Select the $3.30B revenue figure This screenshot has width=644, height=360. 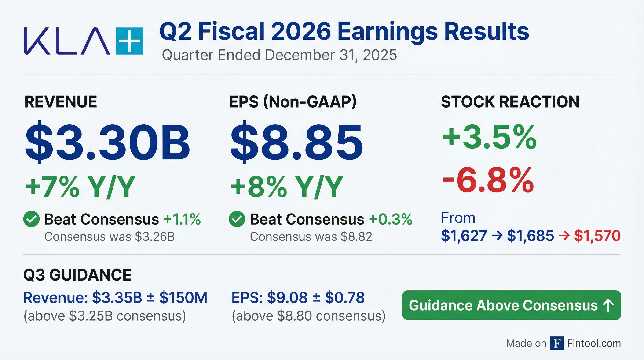tap(107, 142)
